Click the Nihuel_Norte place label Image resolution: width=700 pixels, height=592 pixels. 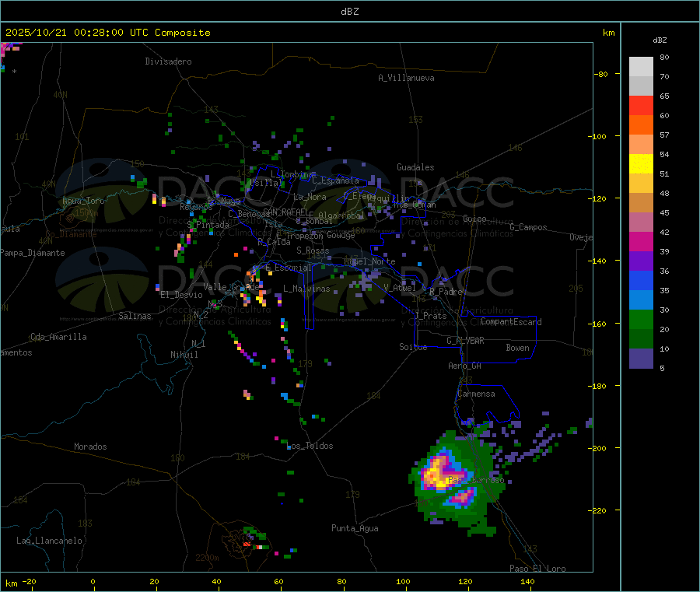369,261
